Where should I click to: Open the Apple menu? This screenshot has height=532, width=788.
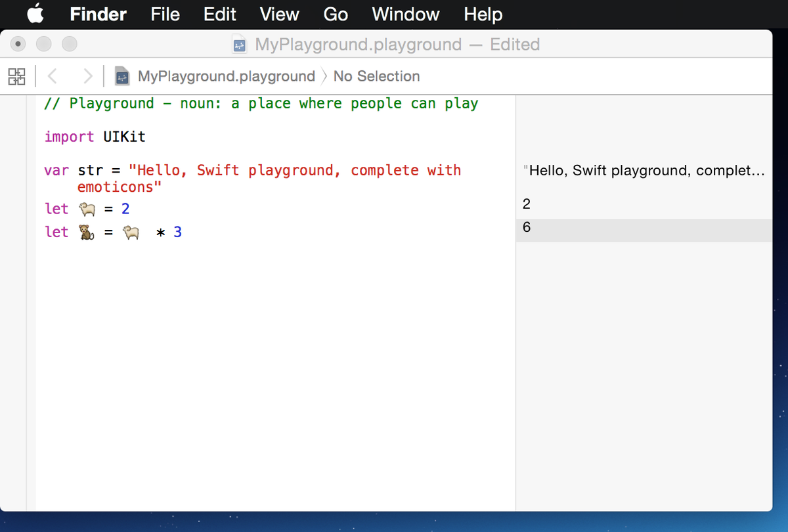35,14
